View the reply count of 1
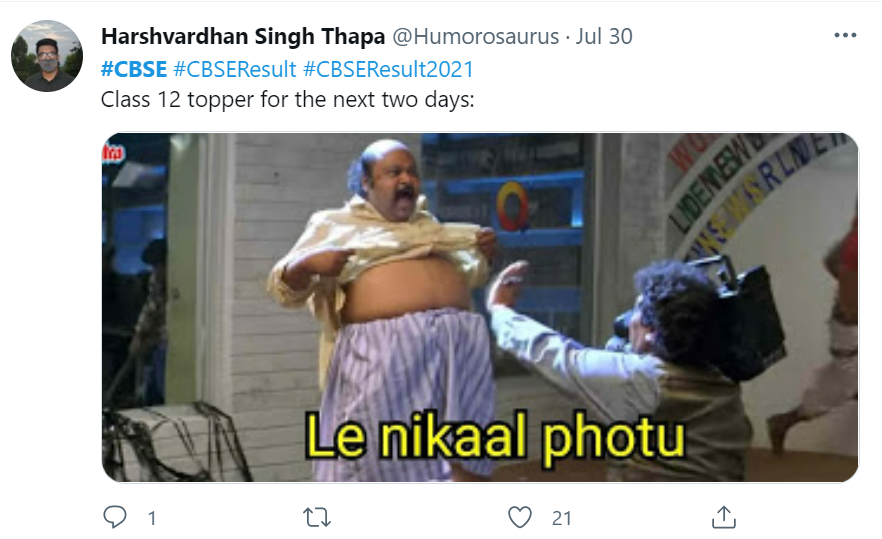 tap(152, 518)
